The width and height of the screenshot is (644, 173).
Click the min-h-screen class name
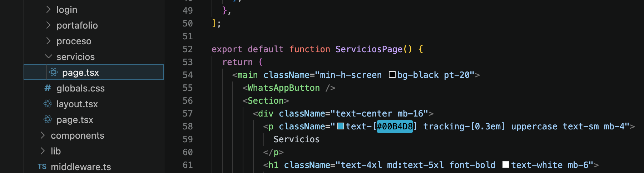(x=351, y=75)
